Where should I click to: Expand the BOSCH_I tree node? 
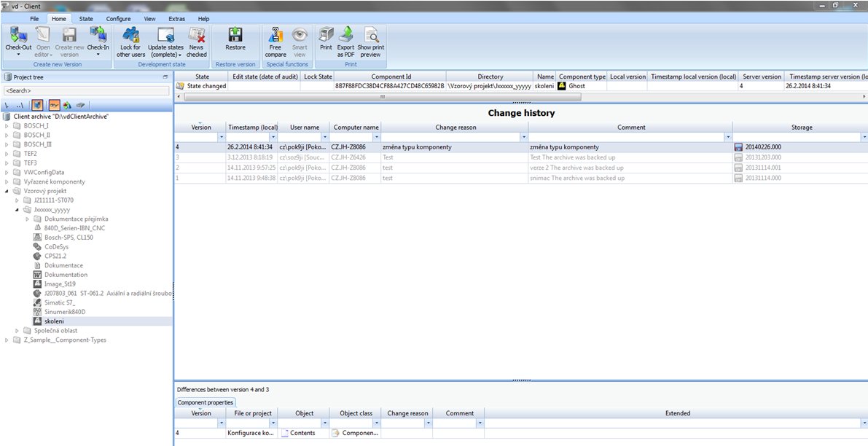[7, 125]
